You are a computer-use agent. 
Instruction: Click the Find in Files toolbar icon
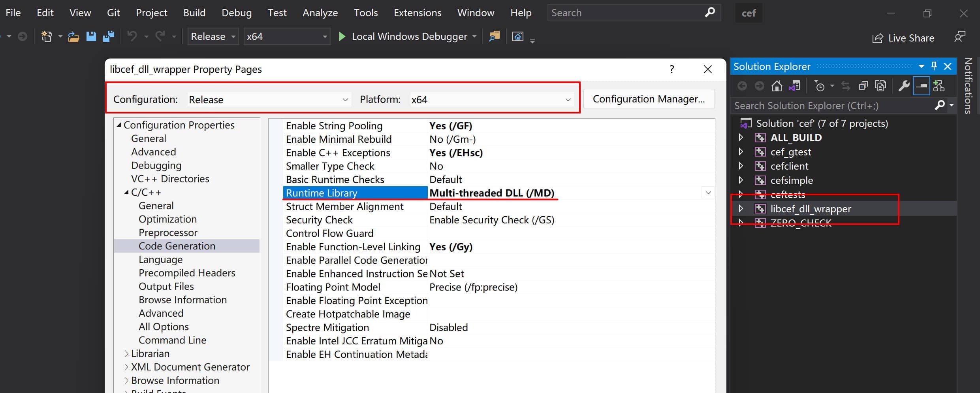[x=494, y=37]
